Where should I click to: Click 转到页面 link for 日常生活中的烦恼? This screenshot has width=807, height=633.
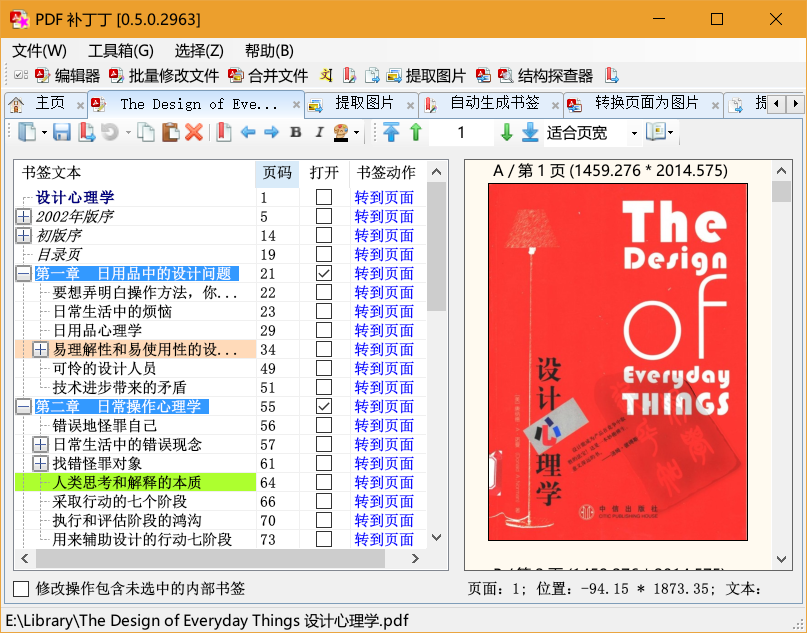tap(384, 311)
